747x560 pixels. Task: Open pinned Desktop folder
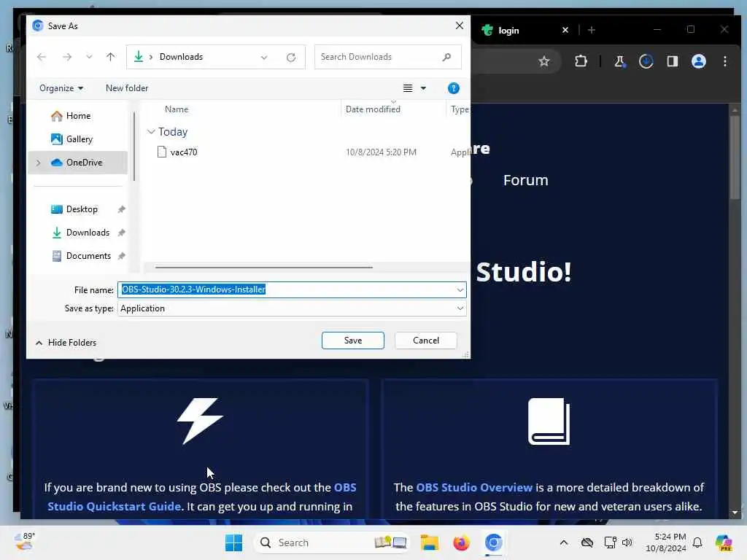pos(82,209)
